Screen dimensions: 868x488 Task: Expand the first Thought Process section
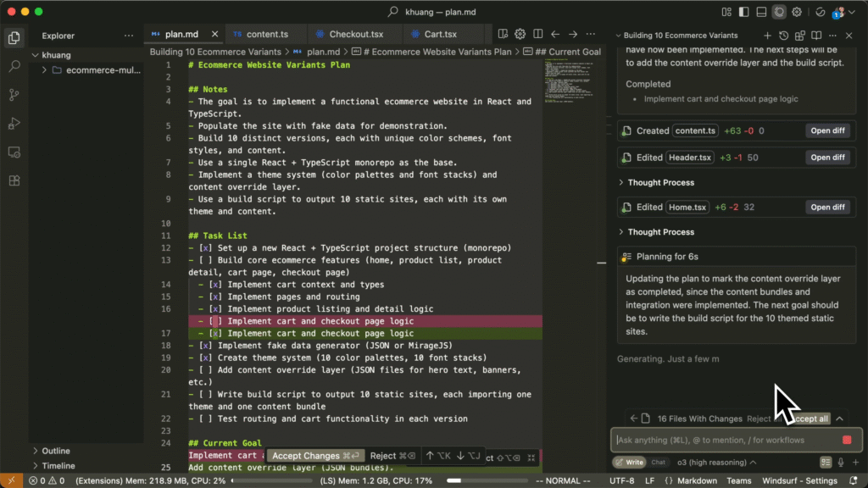click(x=660, y=182)
